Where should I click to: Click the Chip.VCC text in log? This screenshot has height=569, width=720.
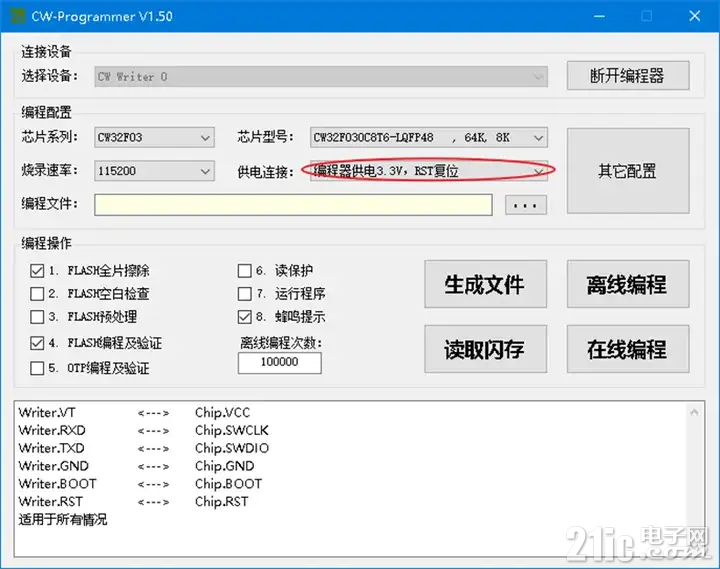[222, 412]
